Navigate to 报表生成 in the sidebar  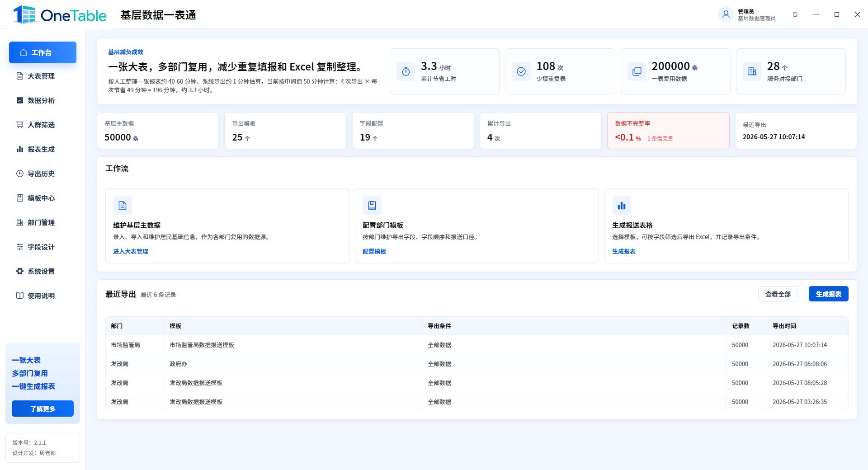[x=42, y=149]
